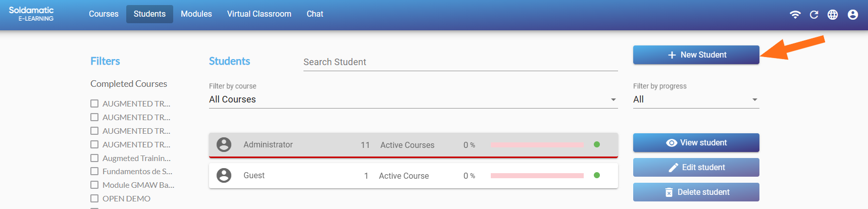The width and height of the screenshot is (868, 209).
Task: Tick the Module GMAW Ba... checkbox
Action: pyautogui.click(x=94, y=185)
